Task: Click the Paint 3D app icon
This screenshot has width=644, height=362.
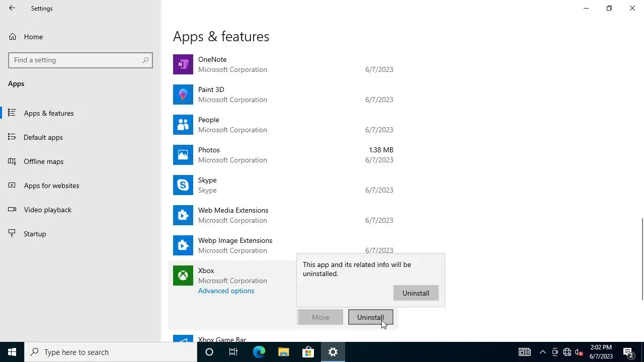Action: pos(183,95)
